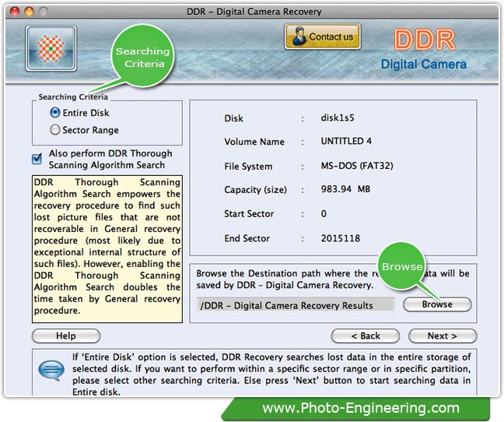Go to previous step with Back
This screenshot has height=422, width=504.
tap(366, 336)
